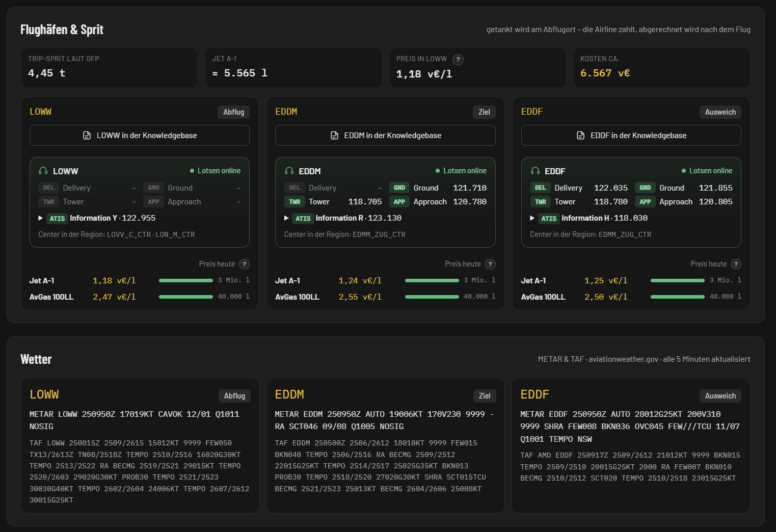
Task: Click the help icon next to Preis in LOWW
Action: click(458, 60)
